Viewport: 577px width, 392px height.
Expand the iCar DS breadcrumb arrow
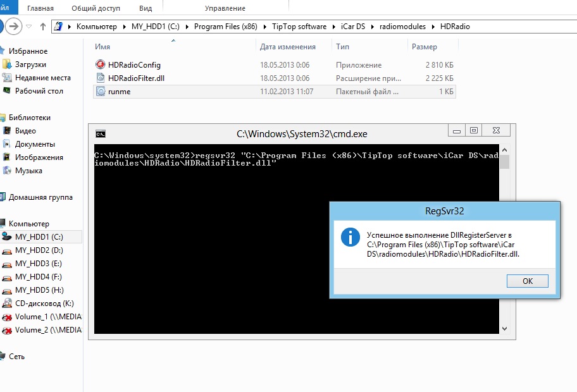pyautogui.click(x=373, y=27)
